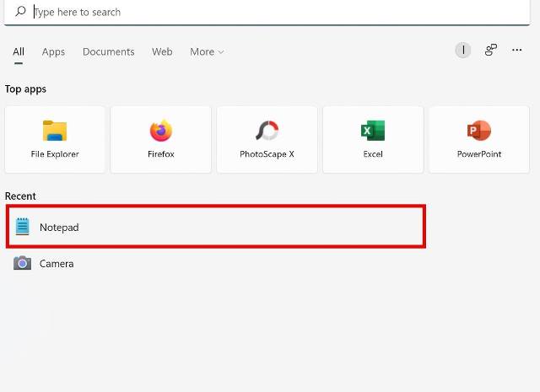Launch PhotoScape X app tile

click(x=267, y=139)
